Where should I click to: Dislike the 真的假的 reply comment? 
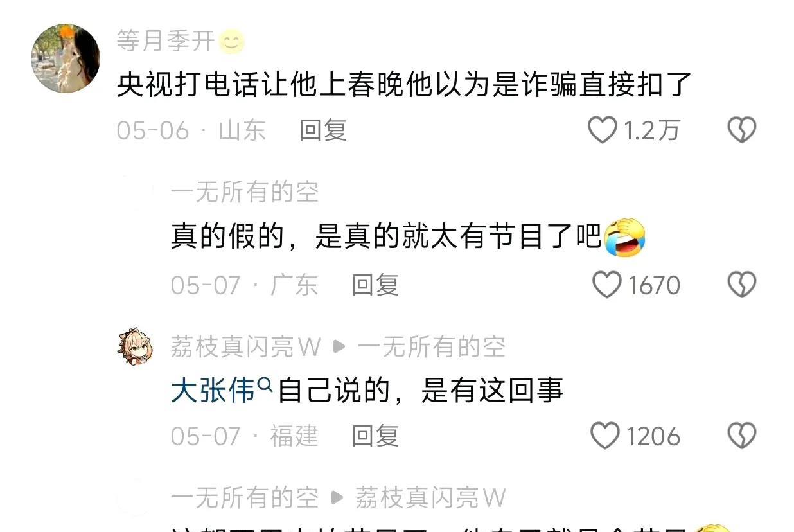741,285
